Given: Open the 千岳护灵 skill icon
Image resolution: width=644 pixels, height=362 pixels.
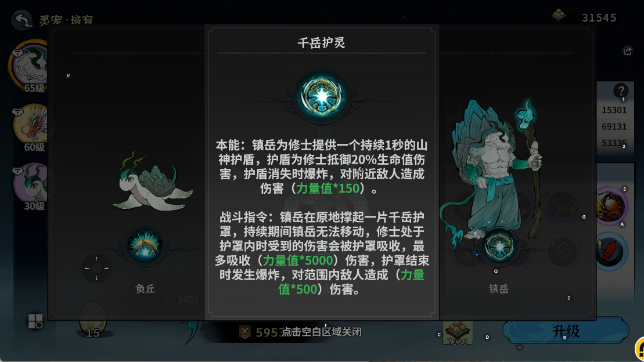Looking at the screenshot, I should tap(322, 96).
